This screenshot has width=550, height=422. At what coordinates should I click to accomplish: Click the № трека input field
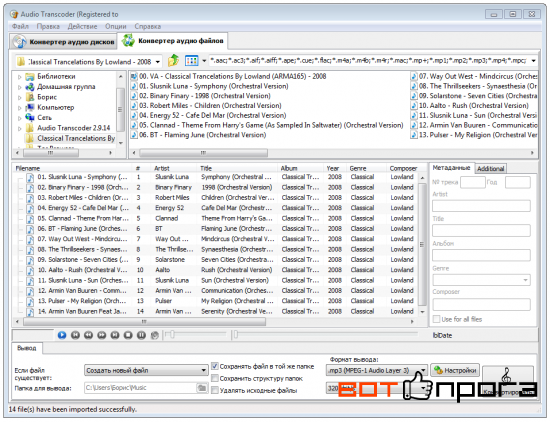[472, 182]
